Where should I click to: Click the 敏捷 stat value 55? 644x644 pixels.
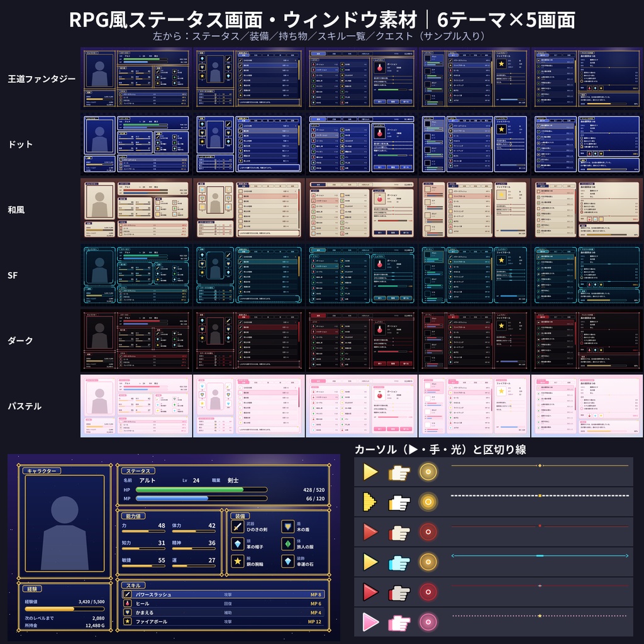pyautogui.click(x=162, y=560)
